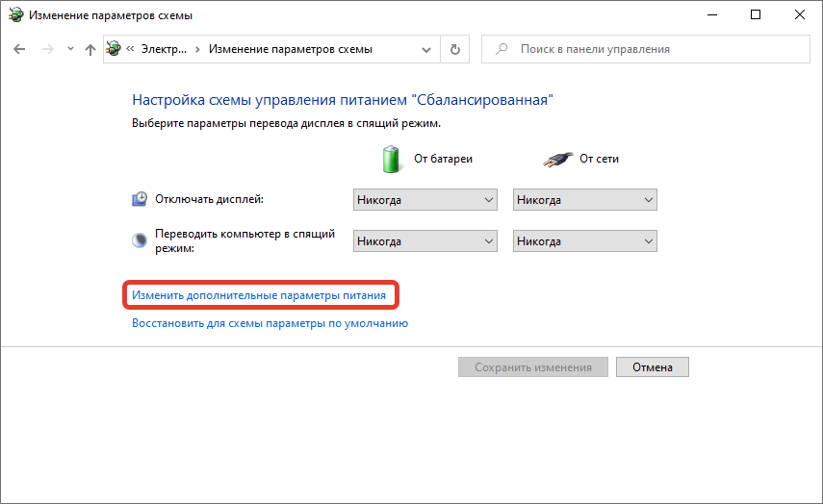Open the hidden breadcrumb chevrons in address bar
The image size is (823, 504).
[x=130, y=49]
